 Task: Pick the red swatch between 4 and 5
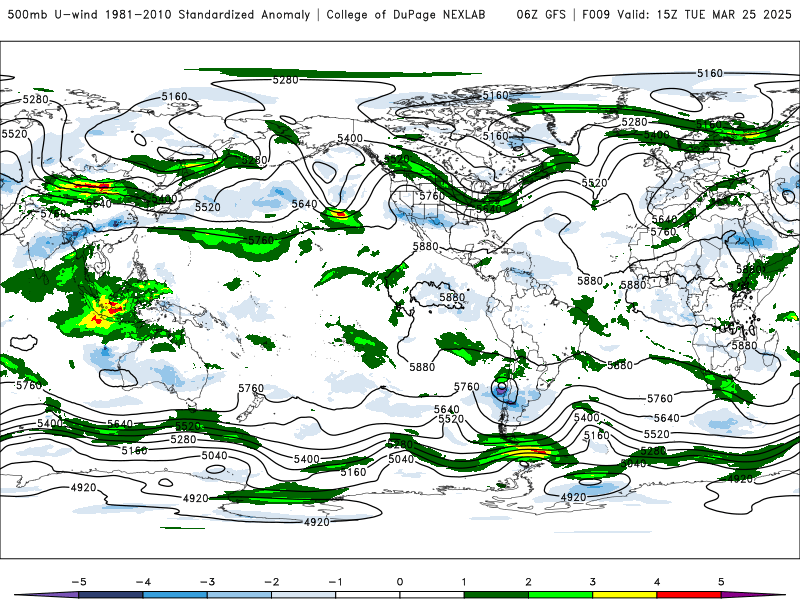(x=689, y=595)
